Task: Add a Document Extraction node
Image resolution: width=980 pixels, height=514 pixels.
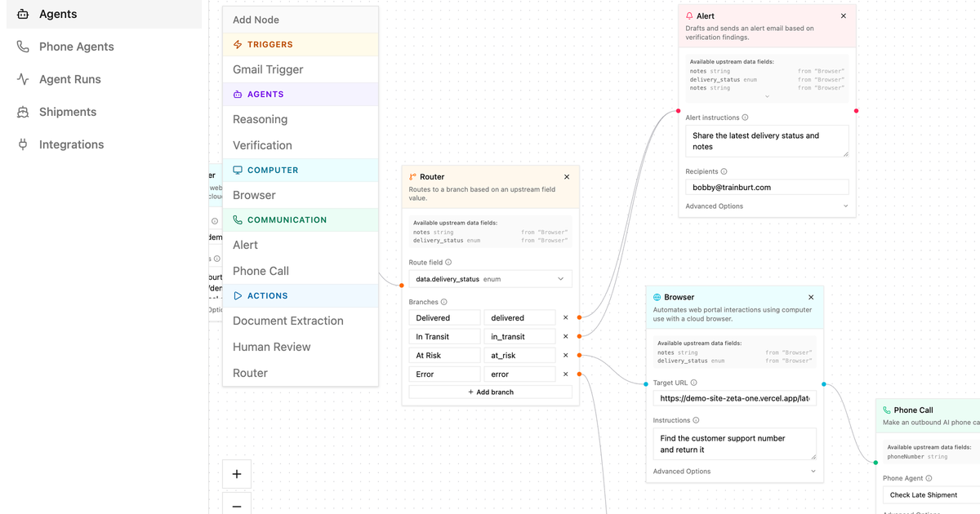Action: tap(301, 321)
